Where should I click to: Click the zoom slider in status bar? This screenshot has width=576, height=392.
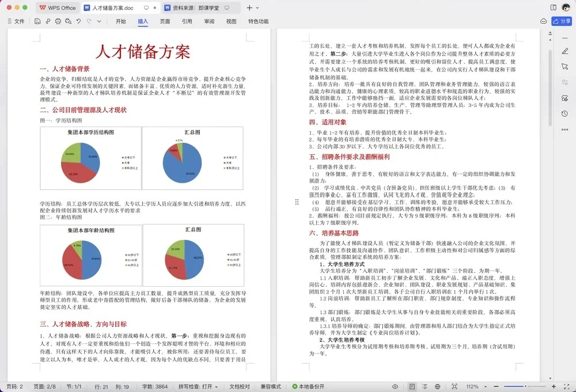(525, 386)
